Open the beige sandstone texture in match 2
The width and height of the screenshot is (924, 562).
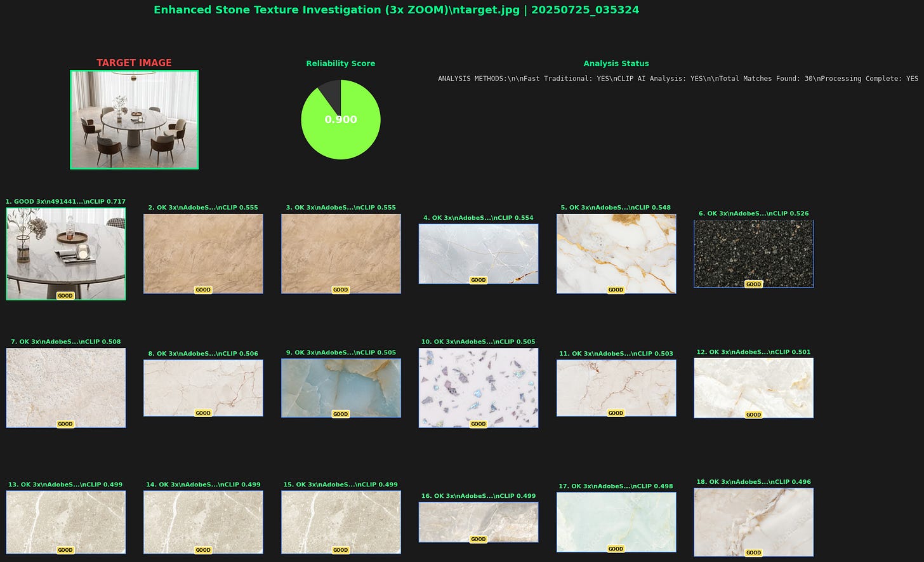(x=203, y=253)
